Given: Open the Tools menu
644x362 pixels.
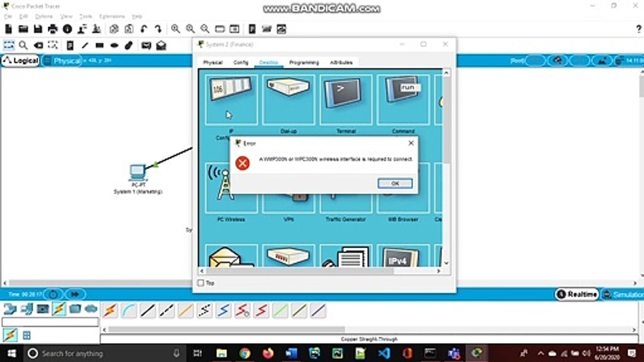Looking at the screenshot, I should click(x=86, y=17).
